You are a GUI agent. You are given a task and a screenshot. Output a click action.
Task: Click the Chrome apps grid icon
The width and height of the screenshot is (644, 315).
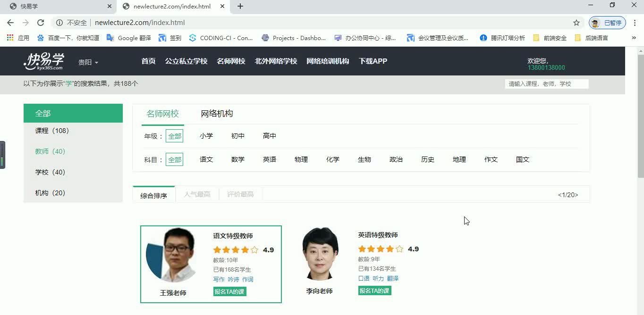pyautogui.click(x=9, y=38)
